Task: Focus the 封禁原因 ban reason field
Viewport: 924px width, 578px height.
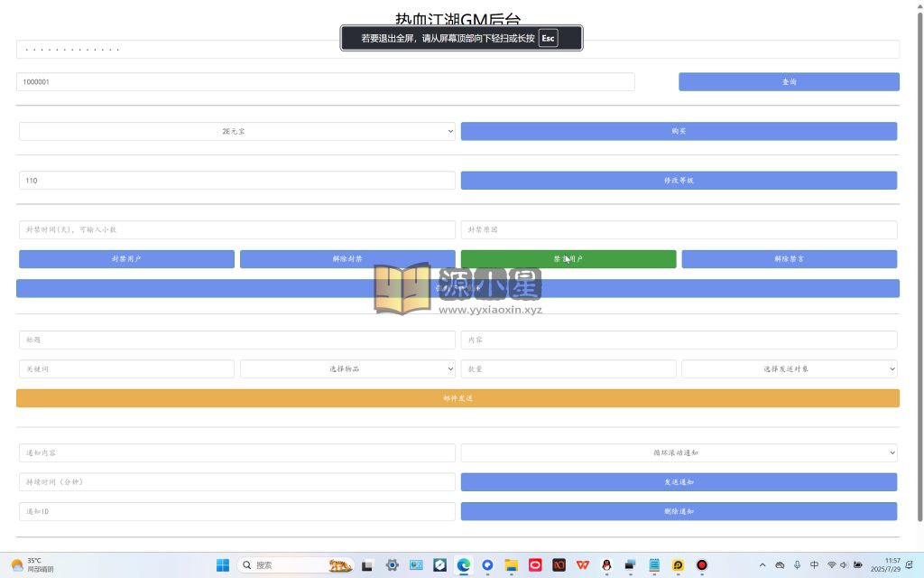Action: tap(679, 230)
